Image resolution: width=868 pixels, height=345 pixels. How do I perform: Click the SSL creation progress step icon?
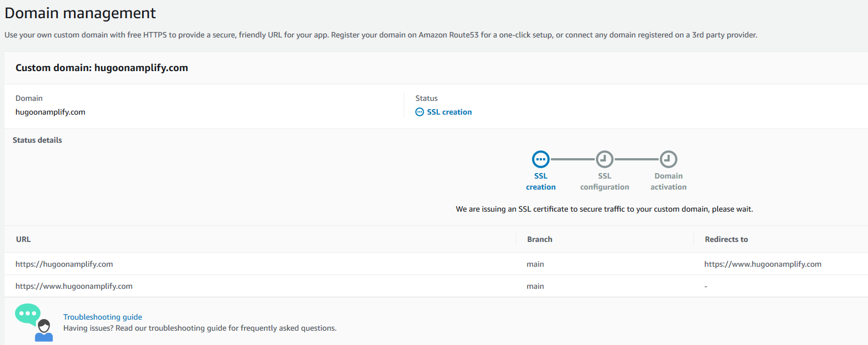click(541, 159)
